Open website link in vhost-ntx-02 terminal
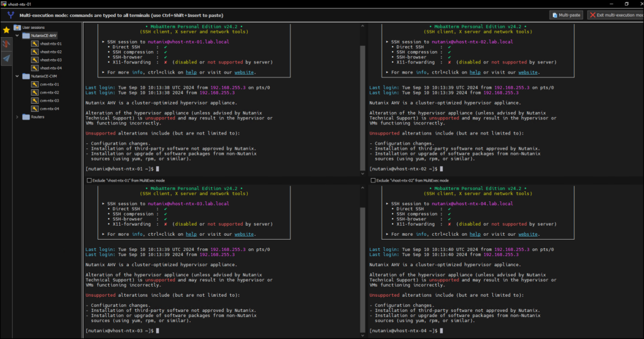Image resolution: width=644 pixels, height=339 pixels. coord(528,72)
